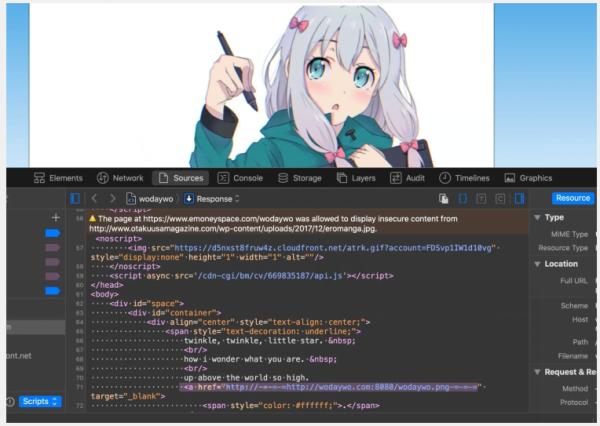Image resolution: width=600 pixels, height=426 pixels.
Task: Toggle the code coverage C icon
Action: coord(500,199)
